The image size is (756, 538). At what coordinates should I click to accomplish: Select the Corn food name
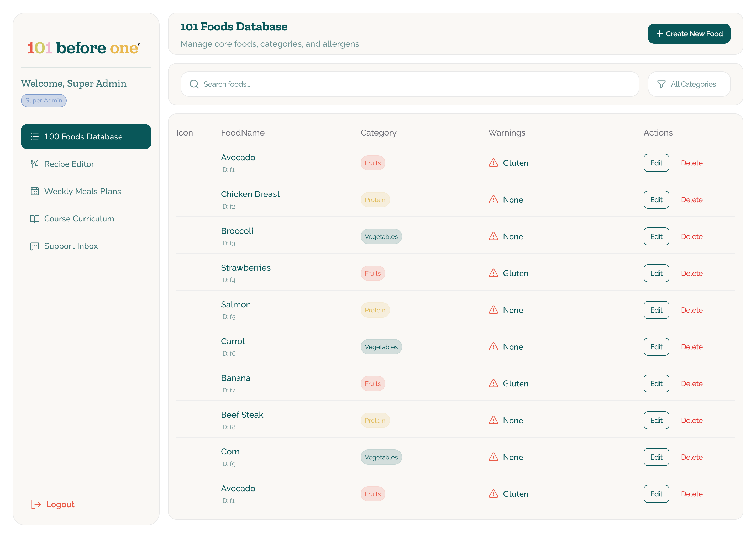coord(230,452)
